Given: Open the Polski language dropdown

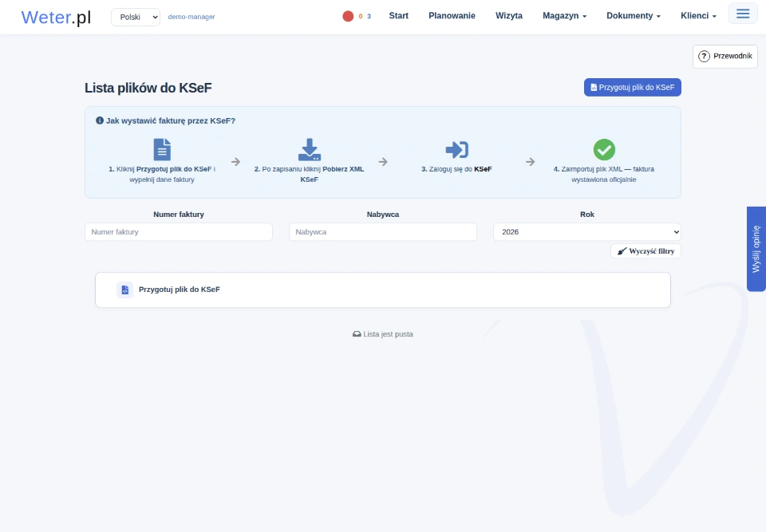Looking at the screenshot, I should (136, 17).
